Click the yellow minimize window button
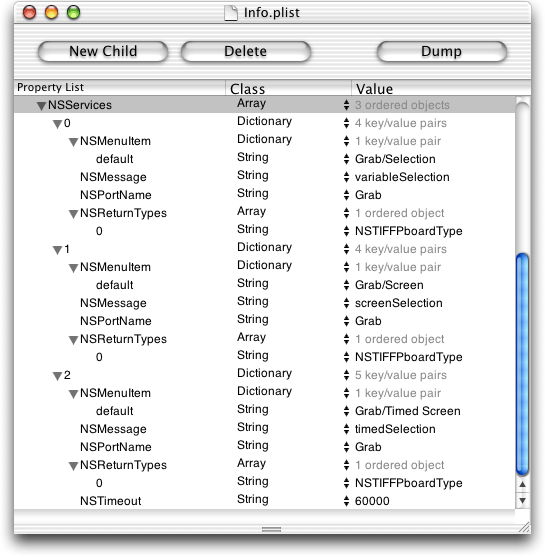 [x=52, y=13]
